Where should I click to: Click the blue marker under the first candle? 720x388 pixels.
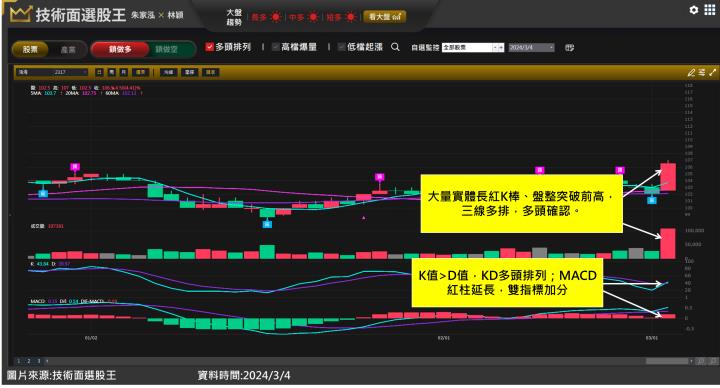coord(43,193)
